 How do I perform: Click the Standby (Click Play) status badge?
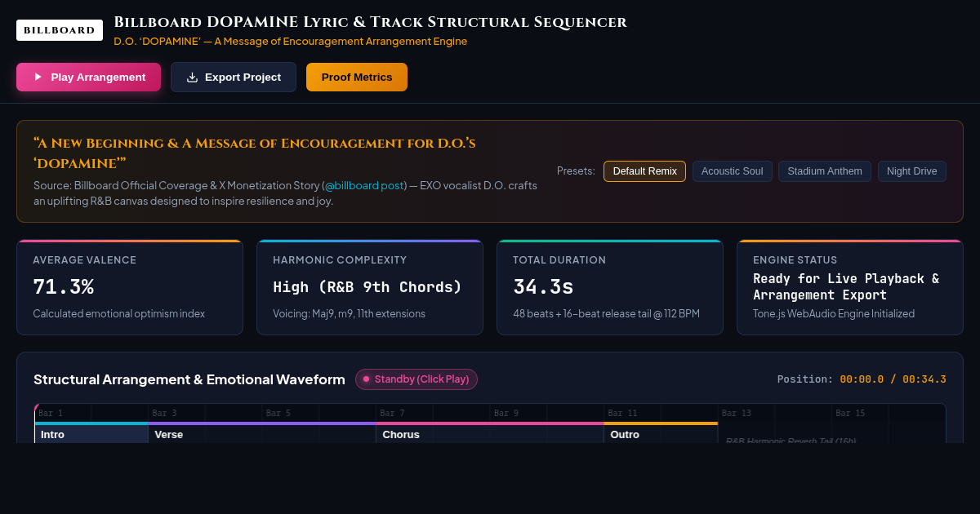416,379
